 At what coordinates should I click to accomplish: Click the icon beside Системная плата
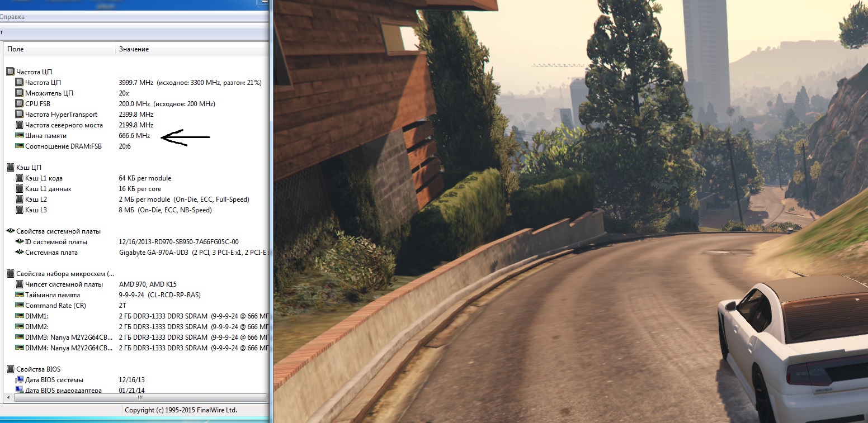tap(19, 253)
